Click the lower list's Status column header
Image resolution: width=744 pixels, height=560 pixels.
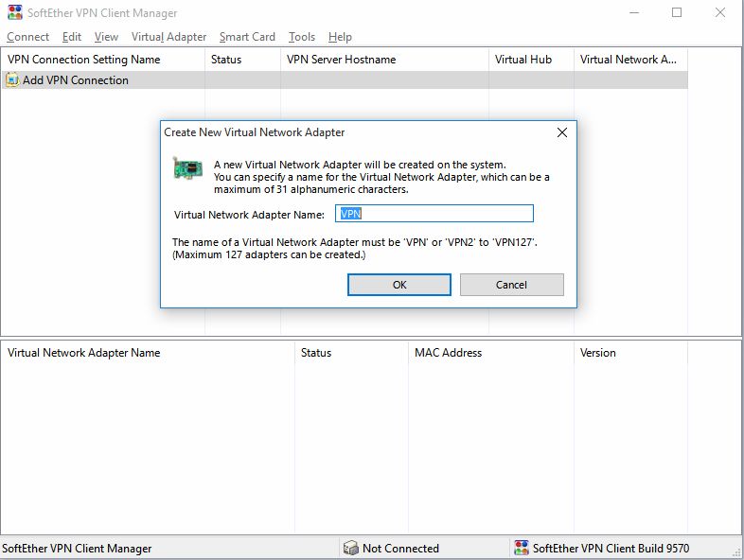coord(351,353)
